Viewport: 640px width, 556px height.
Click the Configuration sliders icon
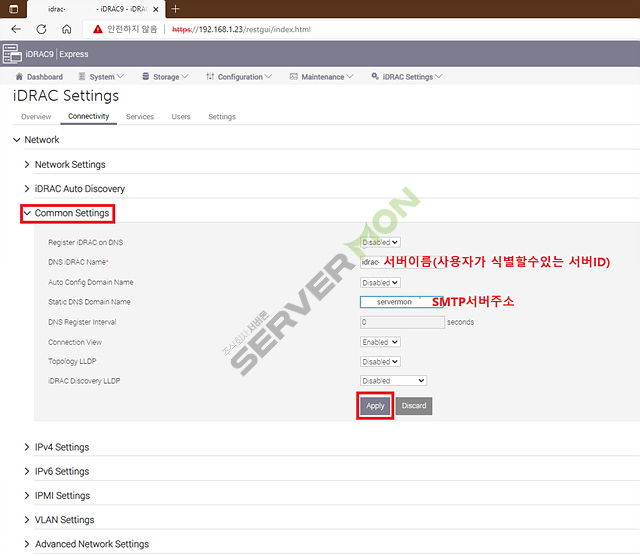[210, 76]
